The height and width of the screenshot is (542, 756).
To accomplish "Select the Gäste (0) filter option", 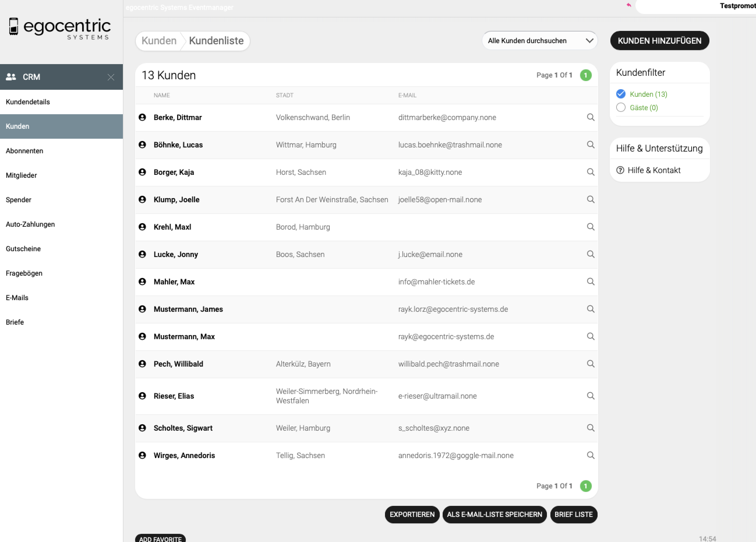I will (621, 108).
